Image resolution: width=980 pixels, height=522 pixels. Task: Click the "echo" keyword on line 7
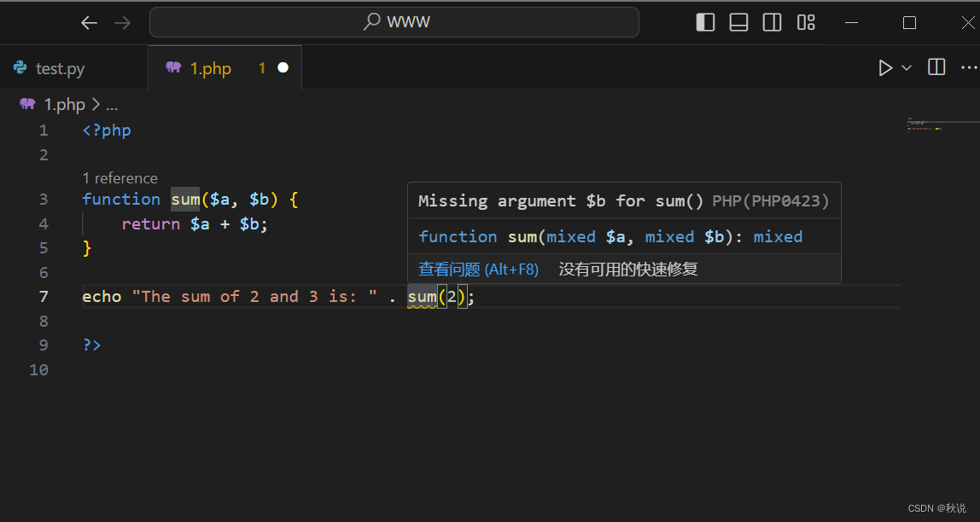(x=102, y=297)
